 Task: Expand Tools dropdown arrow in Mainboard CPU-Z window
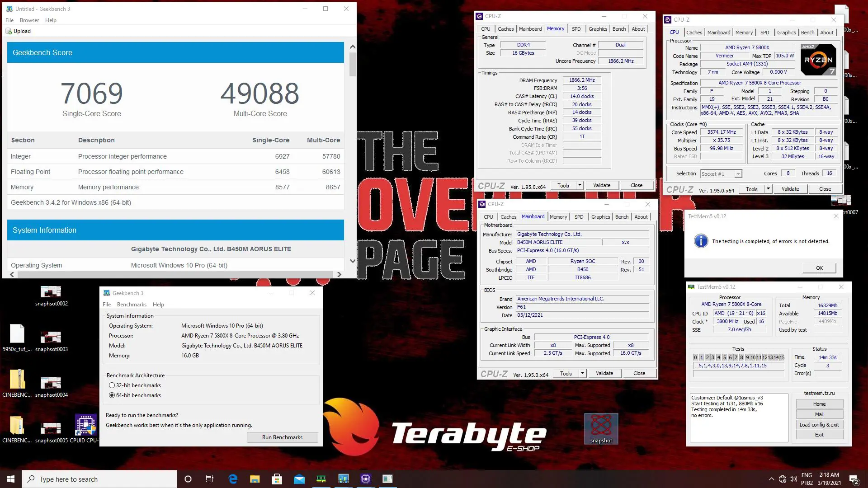582,373
